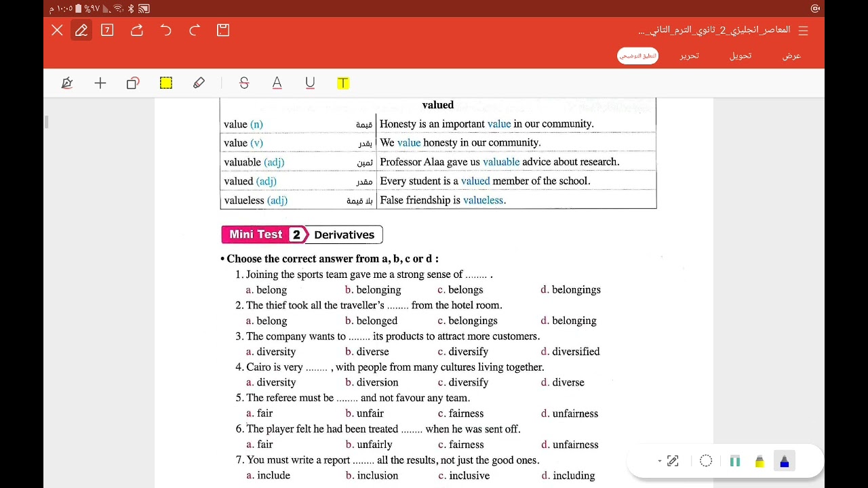This screenshot has width=868, height=488.
Task: Select the red-underlined A text tool
Action: coord(277,83)
